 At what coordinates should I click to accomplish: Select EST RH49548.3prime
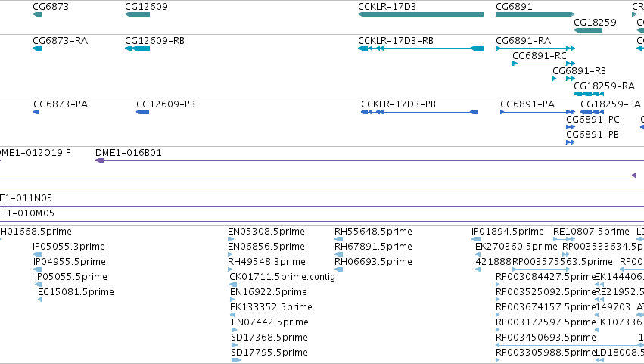(x=230, y=269)
